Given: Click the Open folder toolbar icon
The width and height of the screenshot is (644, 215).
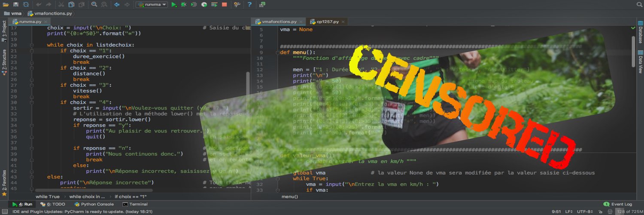Looking at the screenshot, I should click(x=6, y=4).
